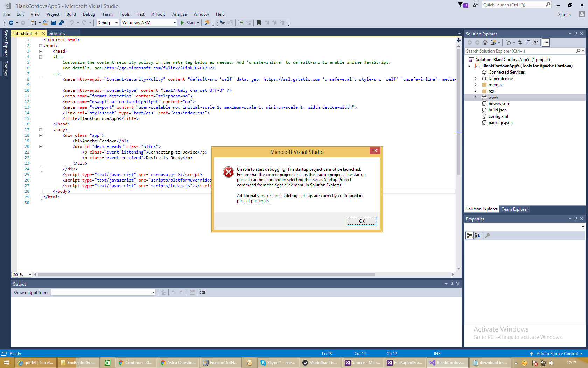Click the Save floppy disk icon
588x368 pixels.
click(54, 23)
